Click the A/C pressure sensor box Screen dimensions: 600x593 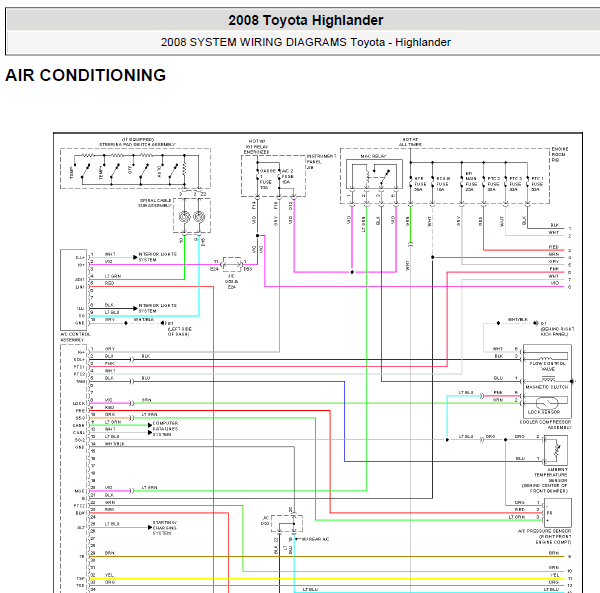point(557,513)
